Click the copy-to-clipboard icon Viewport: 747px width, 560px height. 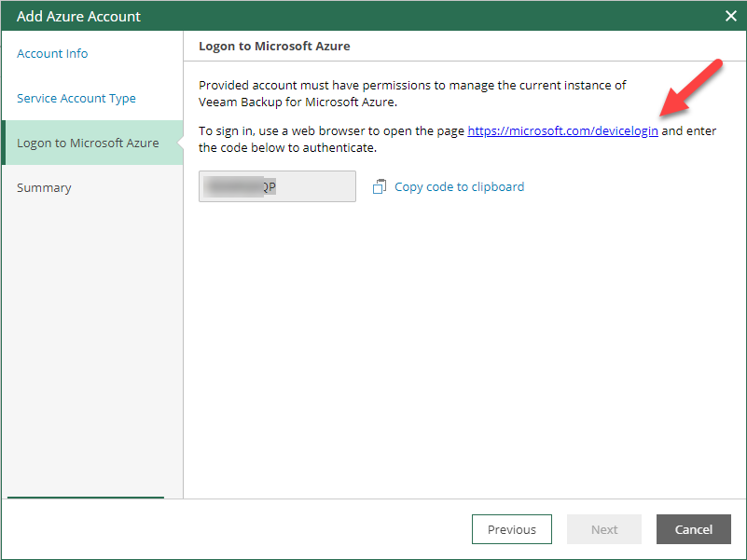point(380,186)
